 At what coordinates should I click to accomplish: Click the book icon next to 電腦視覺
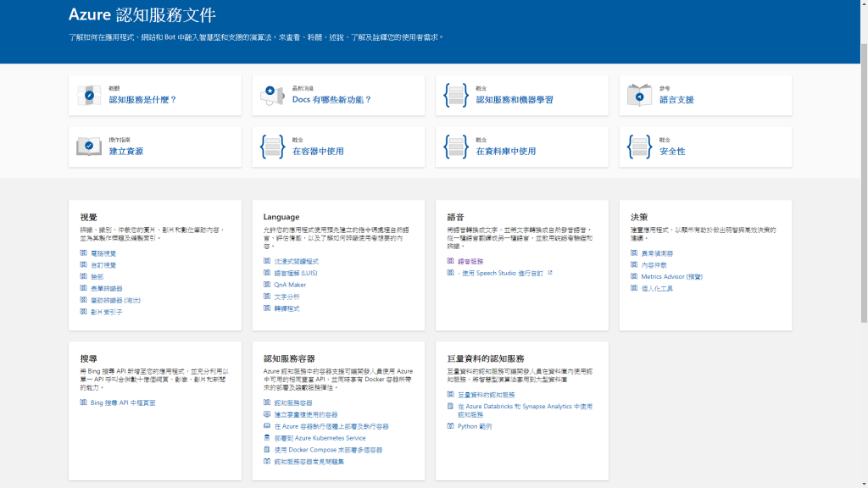click(x=84, y=252)
